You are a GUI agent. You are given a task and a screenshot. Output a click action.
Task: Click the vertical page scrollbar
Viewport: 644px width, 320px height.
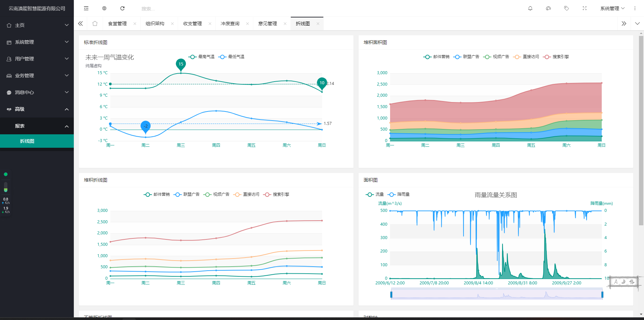point(641,130)
